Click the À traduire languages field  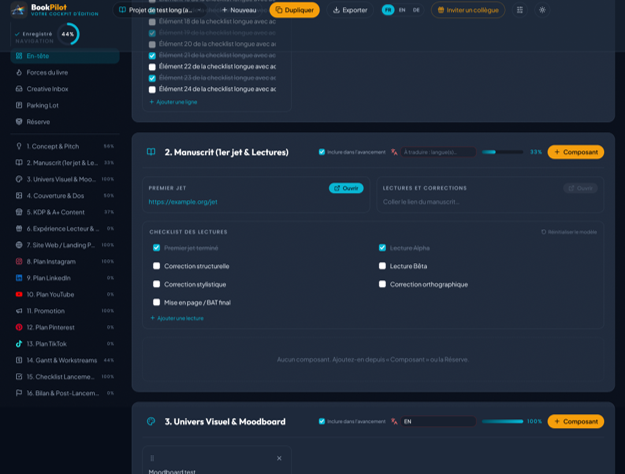(x=438, y=152)
